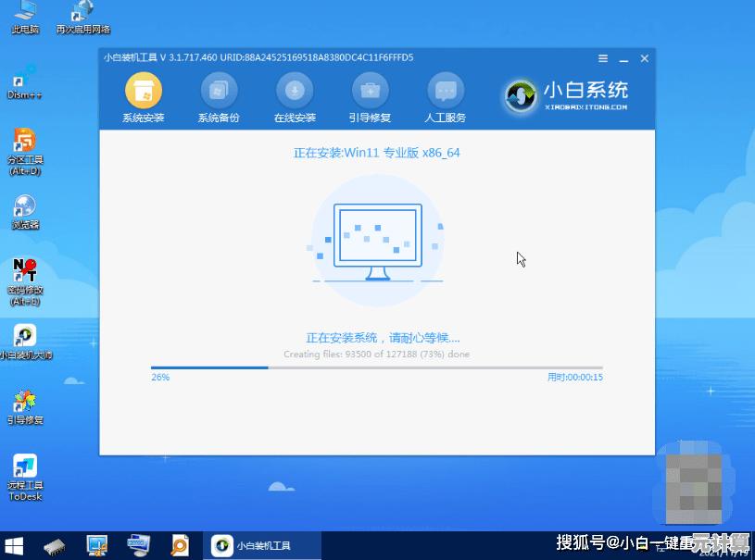Click the computer keyboard taskbar icon
Viewport: 755px width, 560px height.
pos(139,545)
